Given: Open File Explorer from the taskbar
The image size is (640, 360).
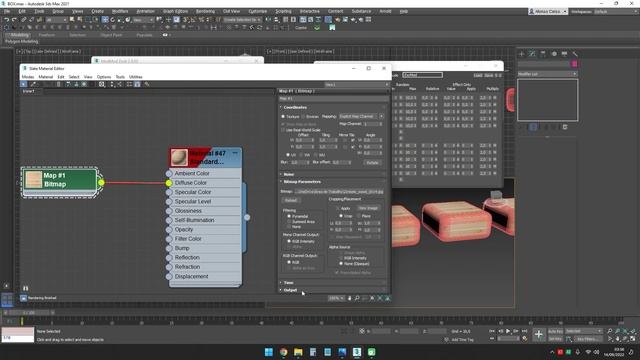Looking at the screenshot, I should [x=298, y=352].
